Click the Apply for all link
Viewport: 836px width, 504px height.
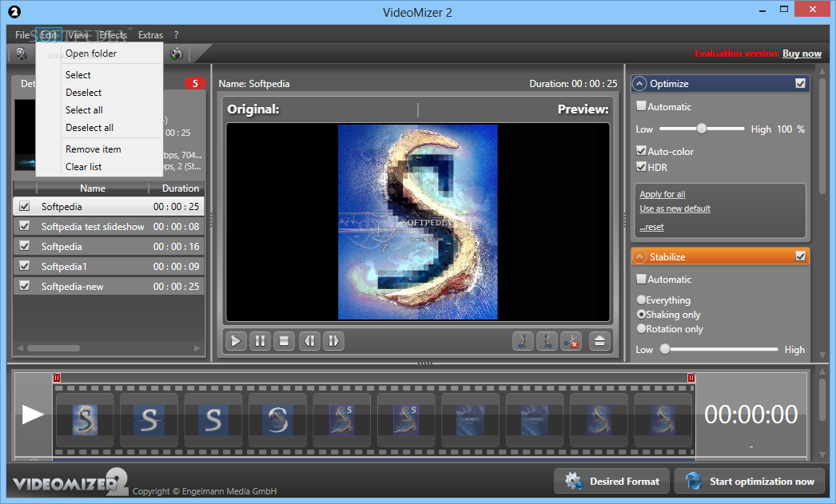click(x=663, y=194)
